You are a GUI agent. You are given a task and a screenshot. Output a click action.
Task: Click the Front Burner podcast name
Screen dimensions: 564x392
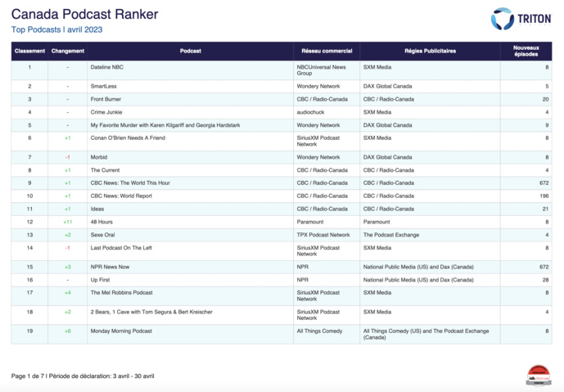tap(106, 99)
